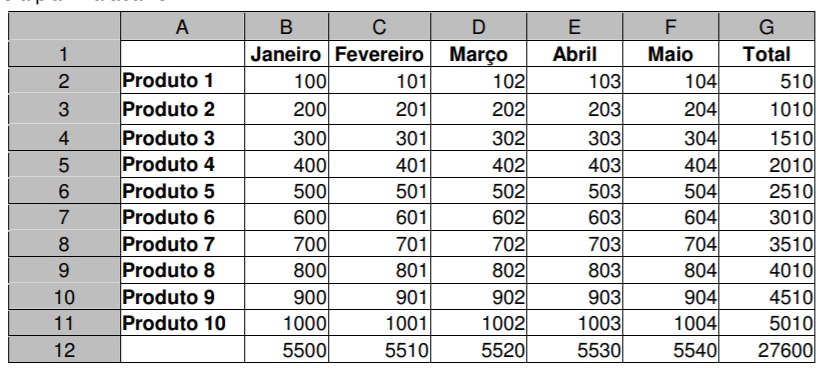Viewport: 821px width, 373px height.
Task: Select the Janeiro header cell
Action: pos(286,53)
